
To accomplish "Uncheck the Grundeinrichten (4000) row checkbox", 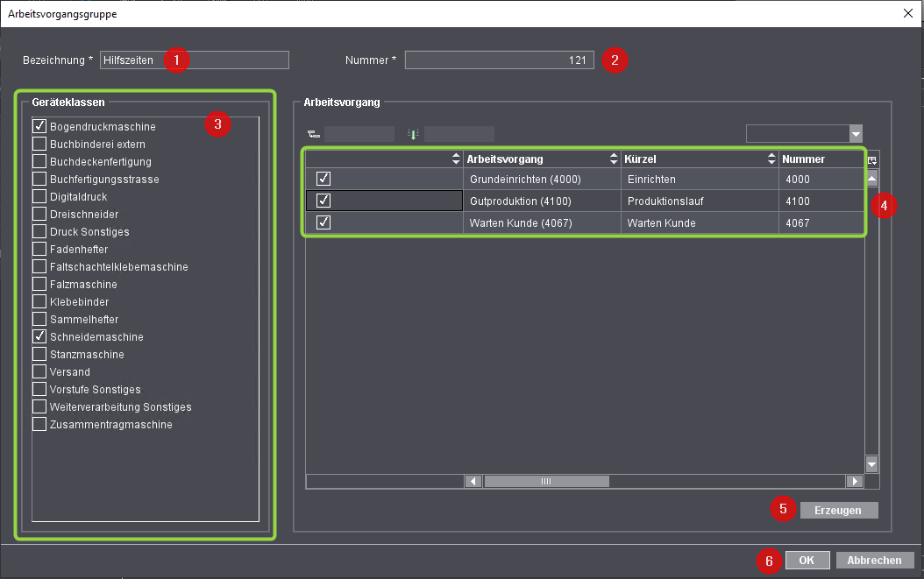I will coord(323,179).
